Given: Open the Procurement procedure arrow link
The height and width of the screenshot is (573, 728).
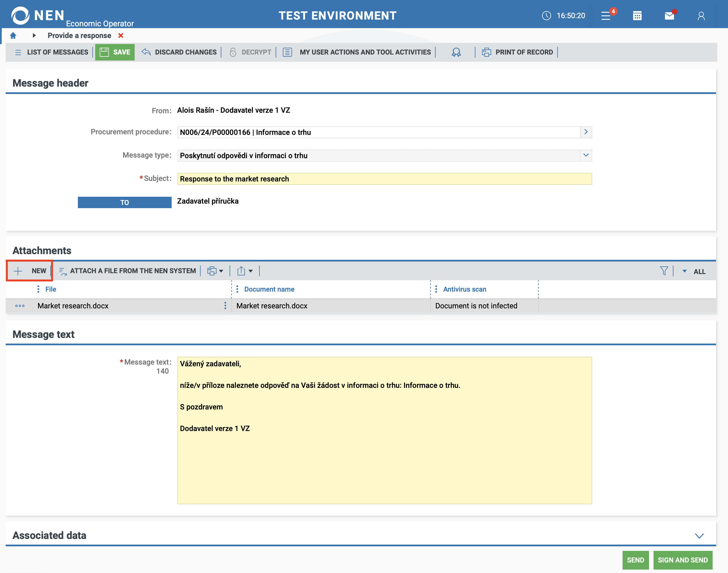Looking at the screenshot, I should tap(586, 132).
